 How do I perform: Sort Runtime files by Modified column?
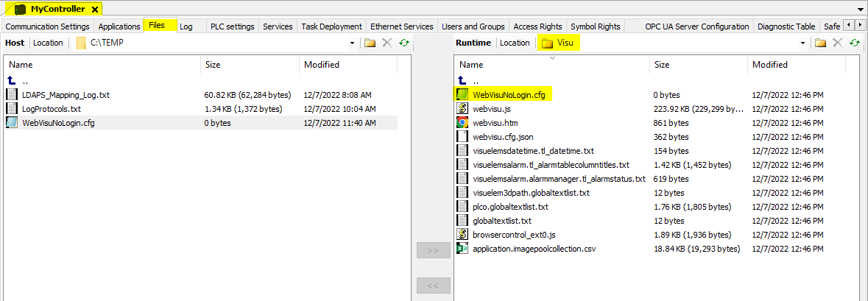(x=797, y=64)
